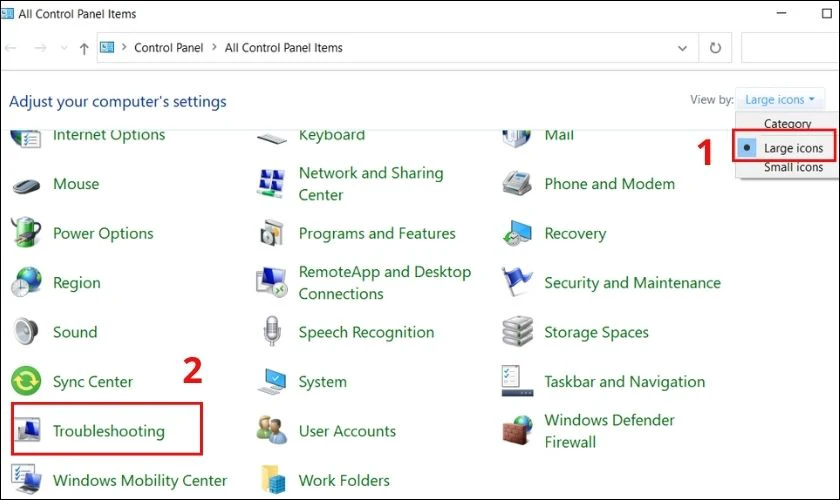Open the Sync Center text link
This screenshot has height=500, width=840.
point(93,382)
